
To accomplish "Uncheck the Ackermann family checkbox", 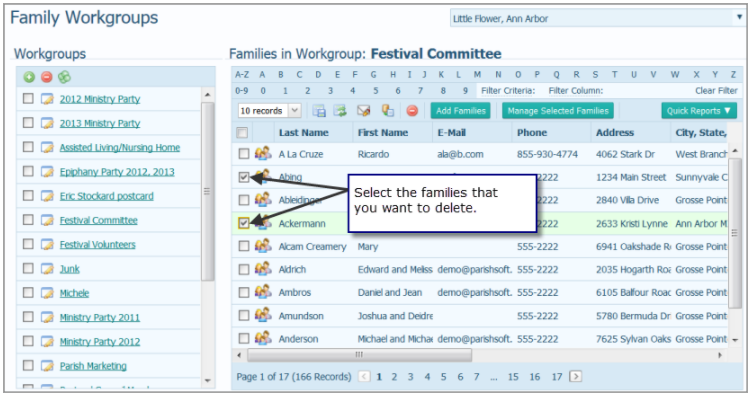I will coord(244,223).
